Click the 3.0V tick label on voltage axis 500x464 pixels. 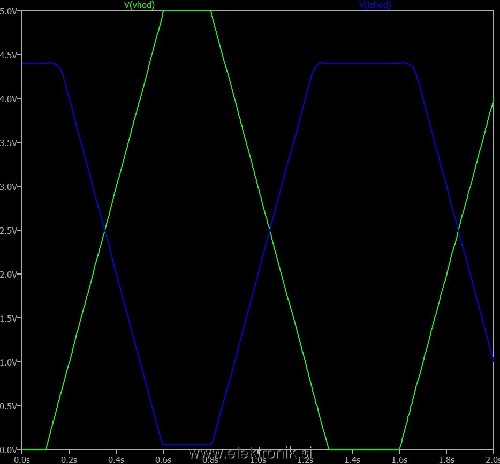click(x=8, y=186)
